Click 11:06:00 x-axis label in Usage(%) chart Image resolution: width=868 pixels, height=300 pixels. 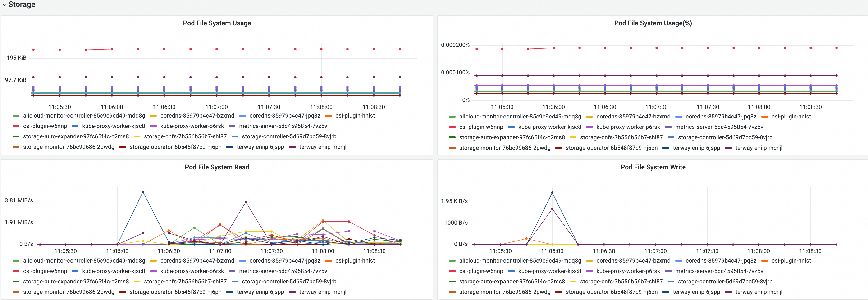click(x=553, y=107)
